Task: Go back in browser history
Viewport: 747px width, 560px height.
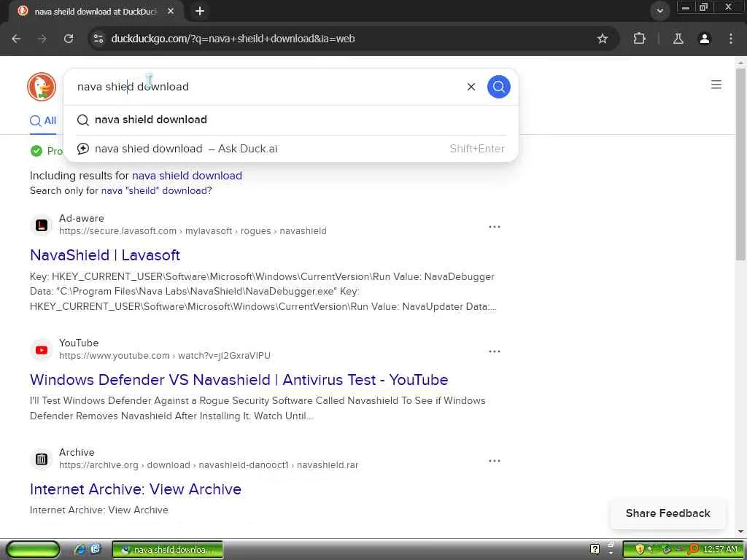Action: point(16,39)
